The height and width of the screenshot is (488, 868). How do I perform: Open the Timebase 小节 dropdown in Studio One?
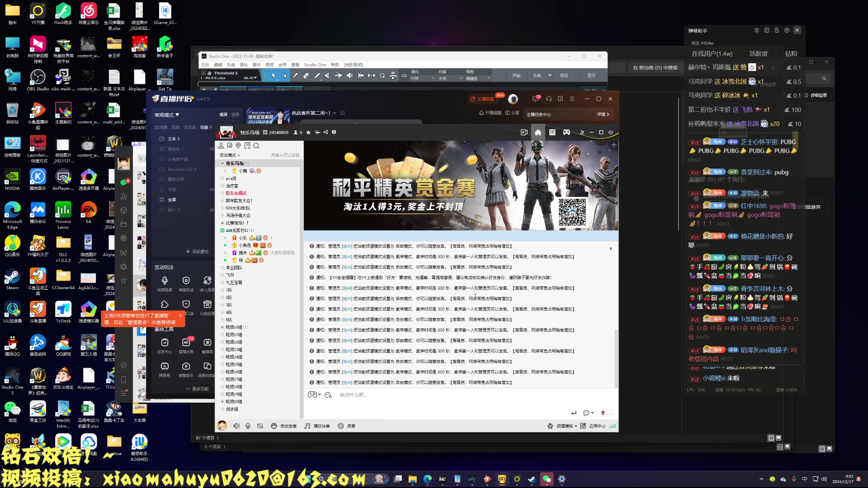pyautogui.click(x=450, y=78)
